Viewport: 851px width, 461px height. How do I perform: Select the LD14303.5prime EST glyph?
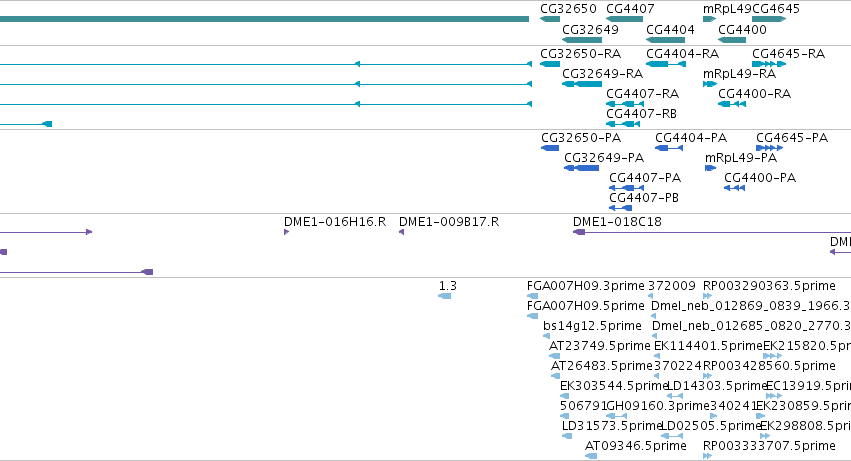point(675,396)
